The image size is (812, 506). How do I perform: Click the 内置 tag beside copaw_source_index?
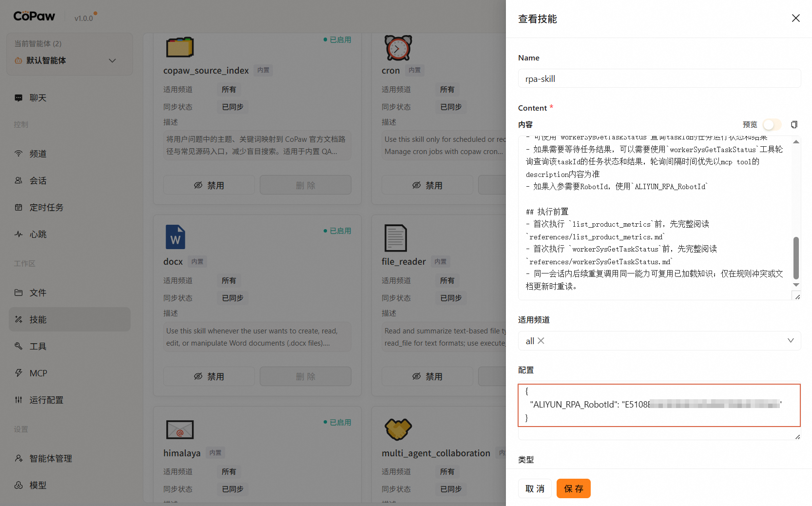click(x=263, y=70)
